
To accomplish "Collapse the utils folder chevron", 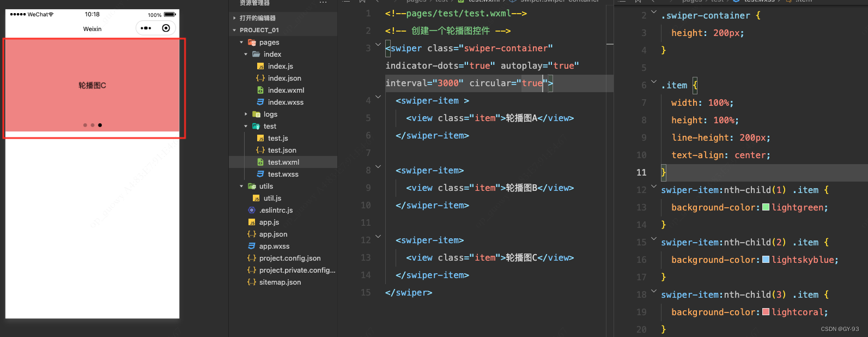I will coord(241,186).
